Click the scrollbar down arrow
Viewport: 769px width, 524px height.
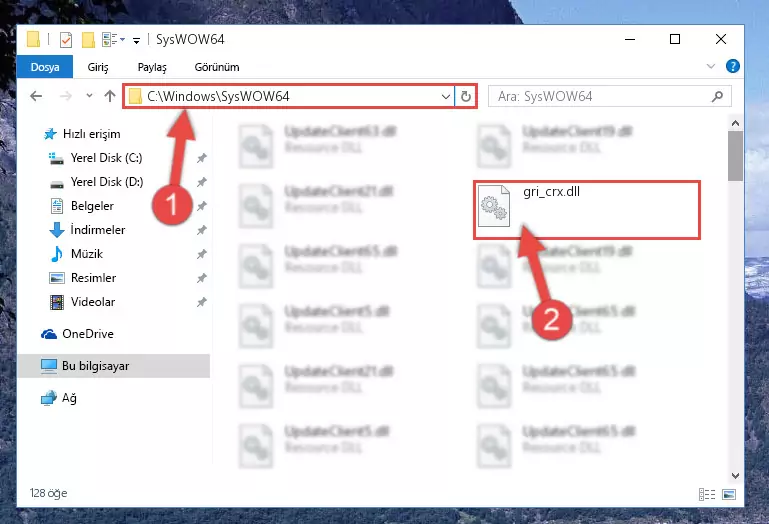(x=735, y=475)
